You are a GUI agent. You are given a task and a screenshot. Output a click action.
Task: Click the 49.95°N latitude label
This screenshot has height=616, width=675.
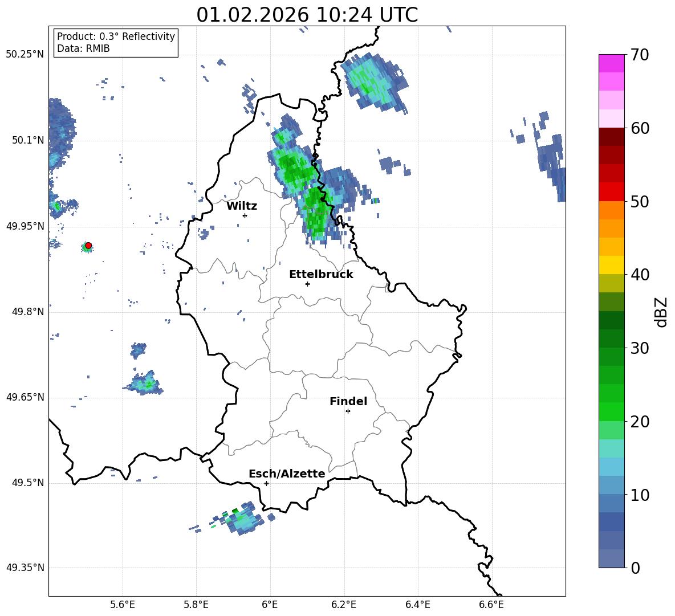25,226
